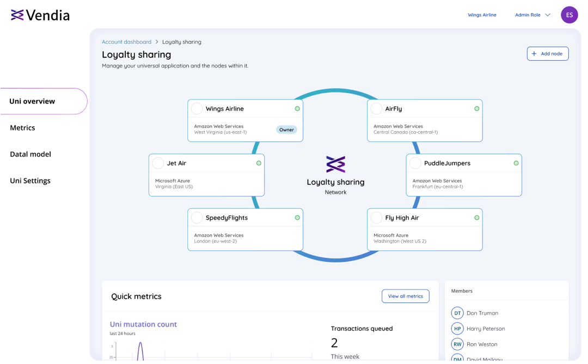Click the Vendia logo in the header
The width and height of the screenshot is (588, 364).
[x=40, y=15]
